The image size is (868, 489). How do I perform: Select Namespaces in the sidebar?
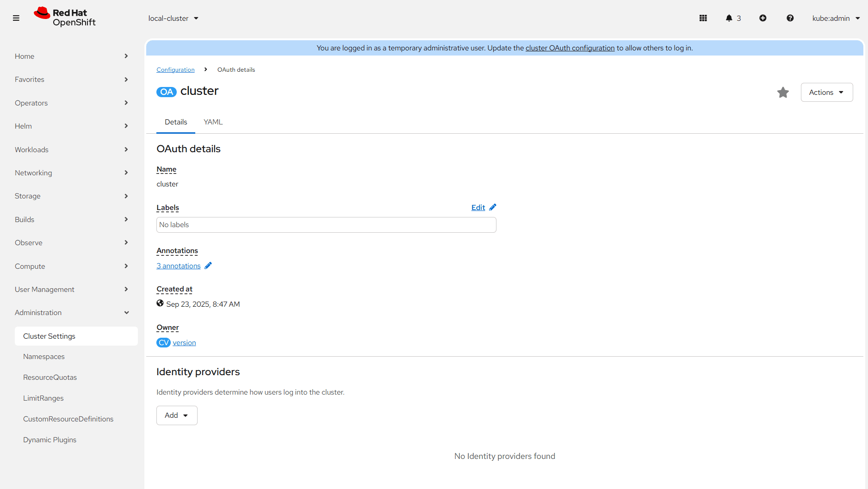[x=44, y=357]
